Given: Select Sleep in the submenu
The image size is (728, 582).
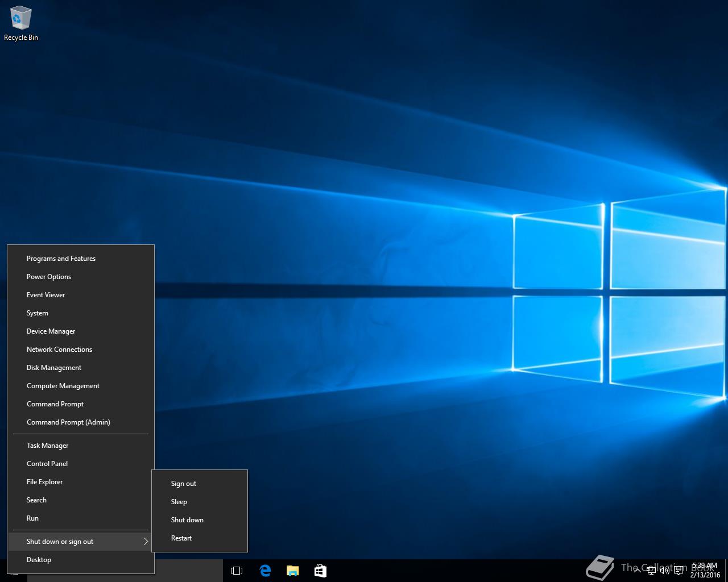Looking at the screenshot, I should click(x=200, y=502).
